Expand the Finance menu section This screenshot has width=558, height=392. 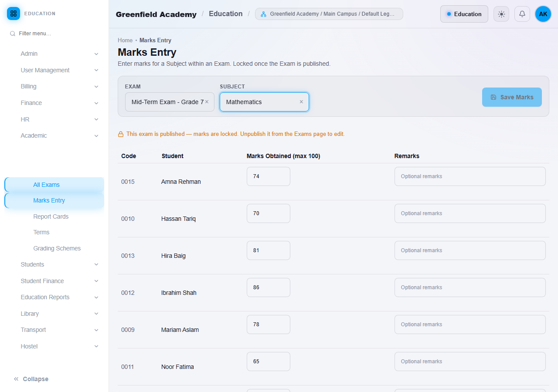coord(59,103)
